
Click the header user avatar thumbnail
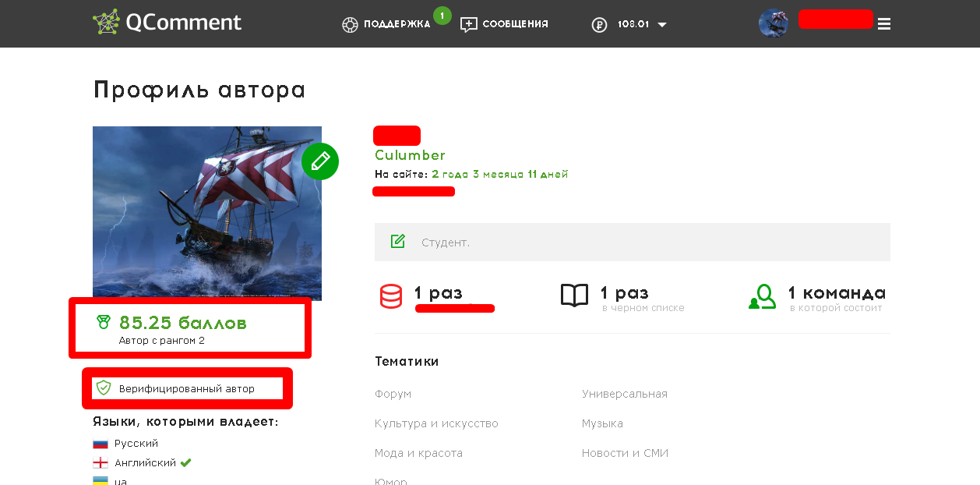pos(774,23)
